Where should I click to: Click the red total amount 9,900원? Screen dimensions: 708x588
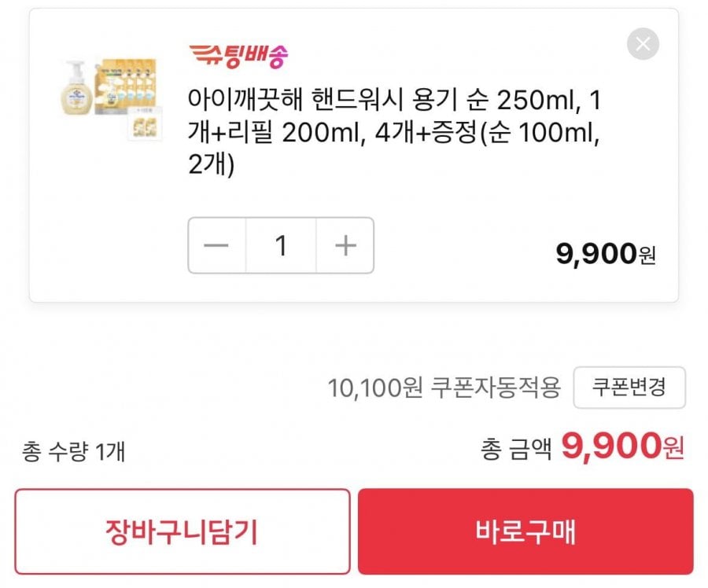pyautogui.click(x=621, y=447)
